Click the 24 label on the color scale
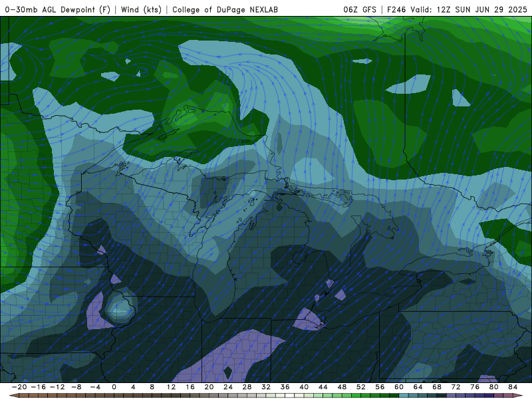The width and height of the screenshot is (532, 399). pos(228,387)
